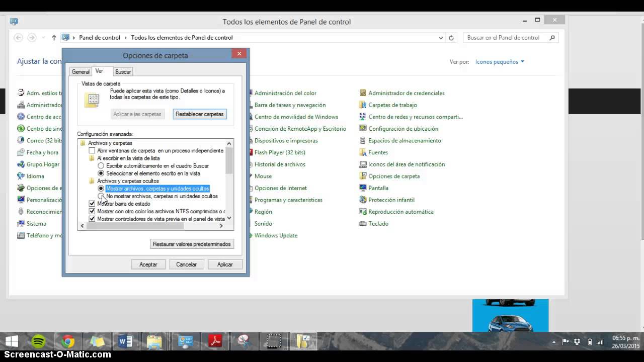The height and width of the screenshot is (362, 644).
Task: Uncheck 'Mostrar barra de estado' checkbox
Action: (x=92, y=204)
